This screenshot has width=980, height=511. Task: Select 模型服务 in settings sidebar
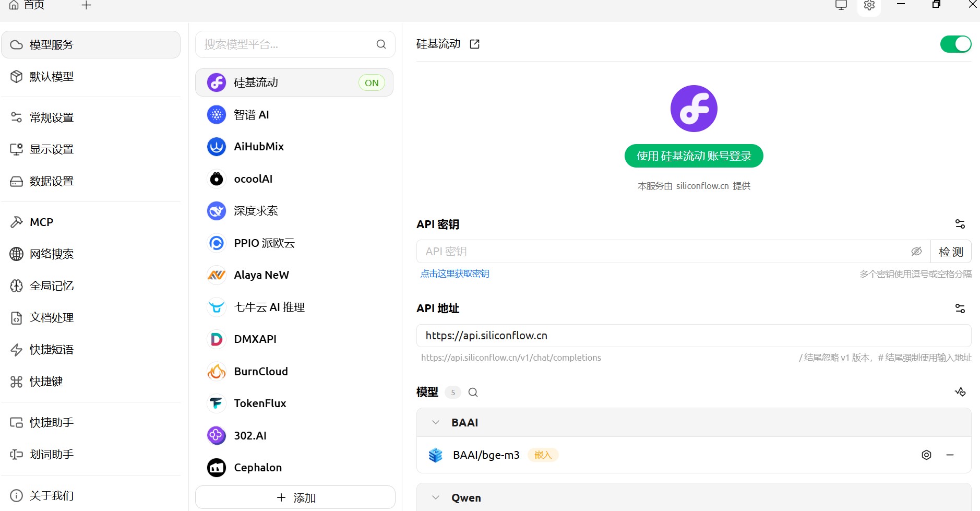coord(91,45)
